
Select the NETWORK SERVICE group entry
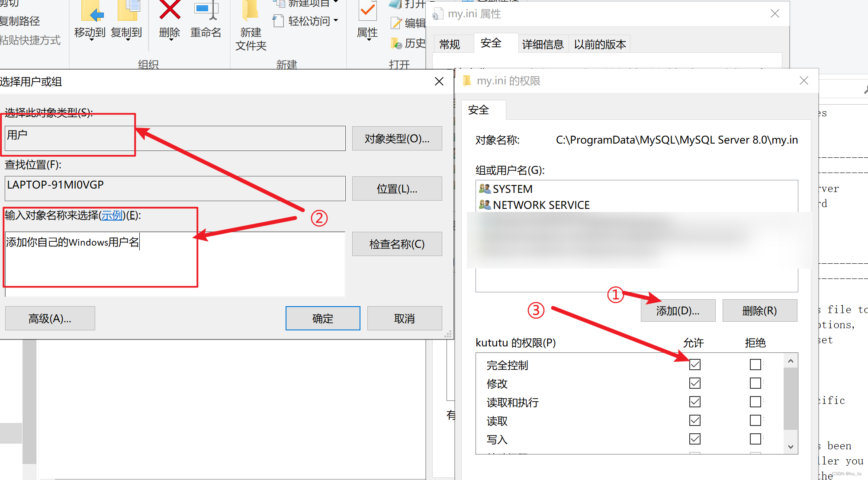[541, 205]
